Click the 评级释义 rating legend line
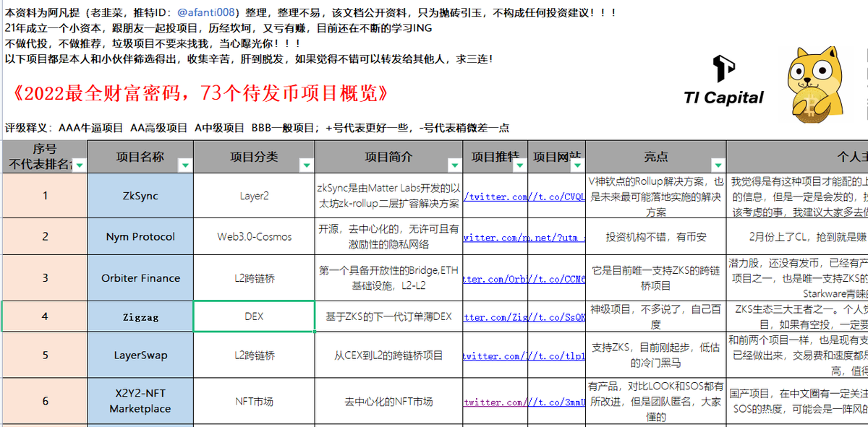 click(x=257, y=128)
